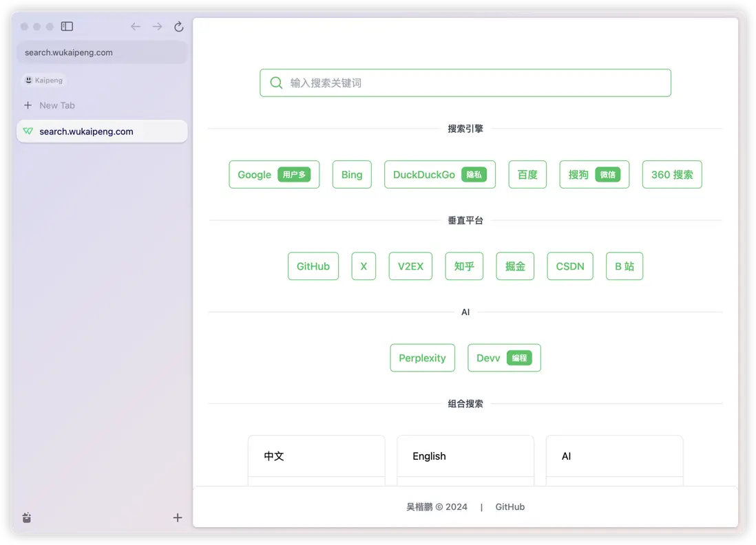Click the 搜索引擎 section heading
This screenshot has height=545, width=756.
(465, 129)
